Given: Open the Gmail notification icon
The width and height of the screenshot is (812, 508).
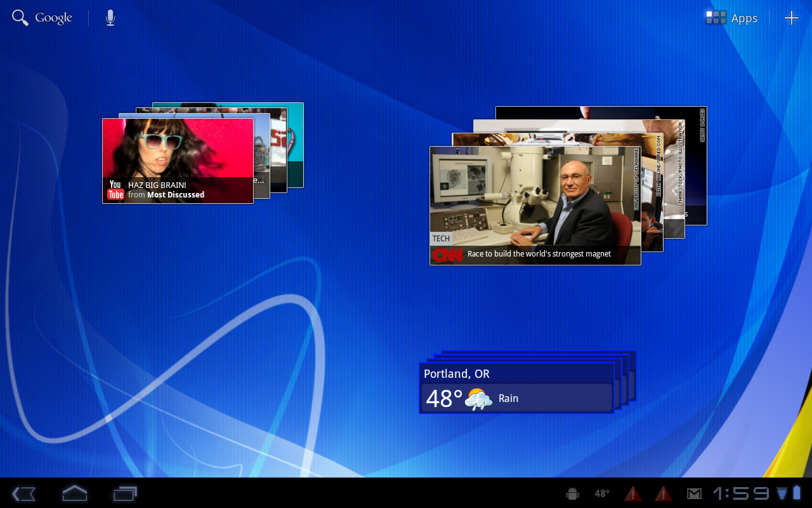Looking at the screenshot, I should [694, 493].
